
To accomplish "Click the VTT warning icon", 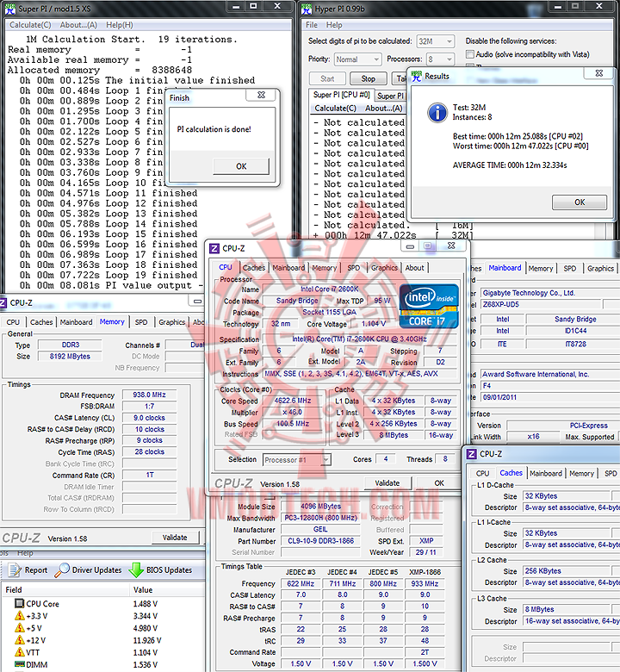I will [19, 652].
